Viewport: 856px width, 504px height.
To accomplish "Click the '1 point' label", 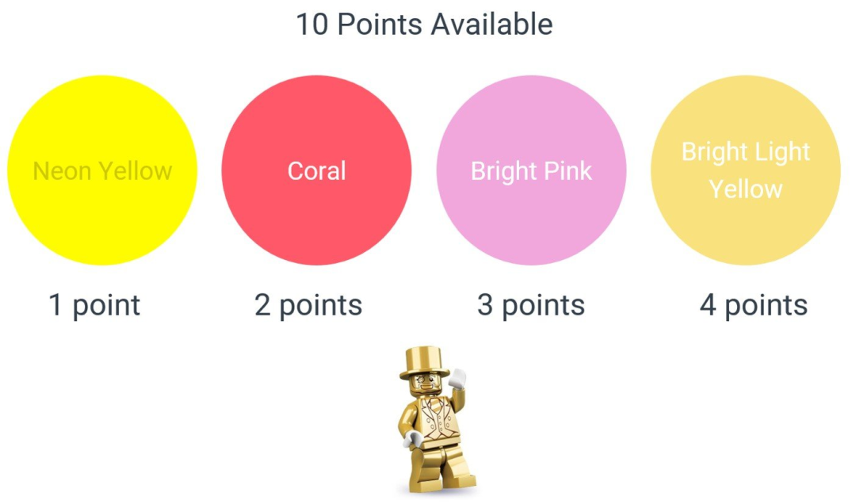I will click(x=94, y=305).
